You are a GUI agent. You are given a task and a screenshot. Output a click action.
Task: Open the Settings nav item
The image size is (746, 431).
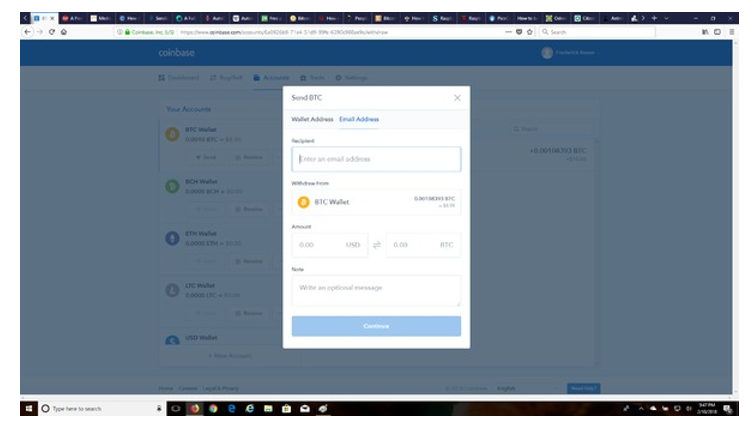pyautogui.click(x=351, y=78)
